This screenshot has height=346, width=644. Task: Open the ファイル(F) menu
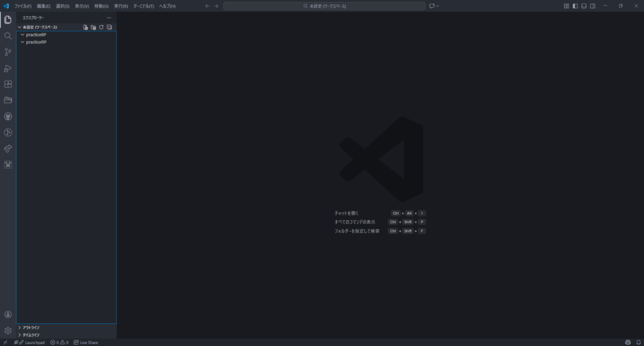click(x=23, y=6)
